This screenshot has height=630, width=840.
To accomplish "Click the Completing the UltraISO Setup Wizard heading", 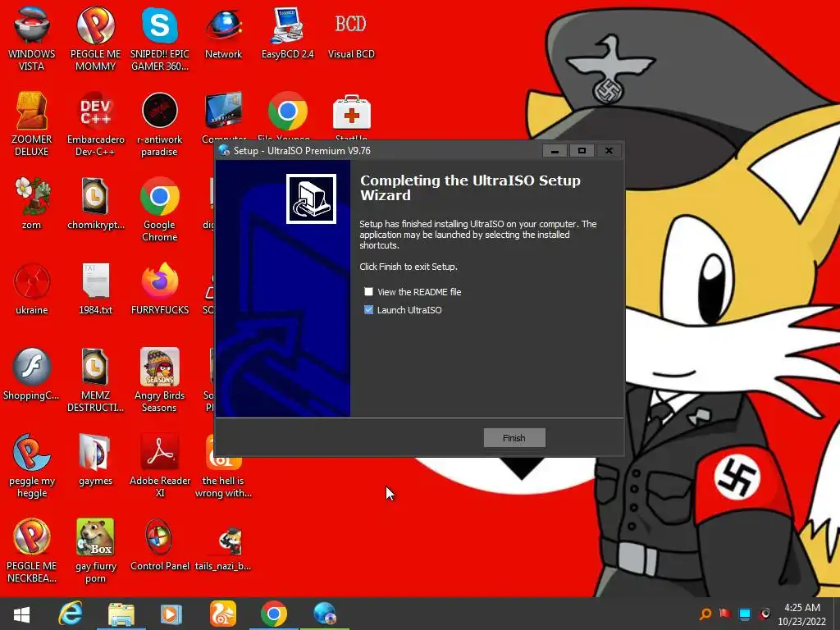I will tap(470, 188).
